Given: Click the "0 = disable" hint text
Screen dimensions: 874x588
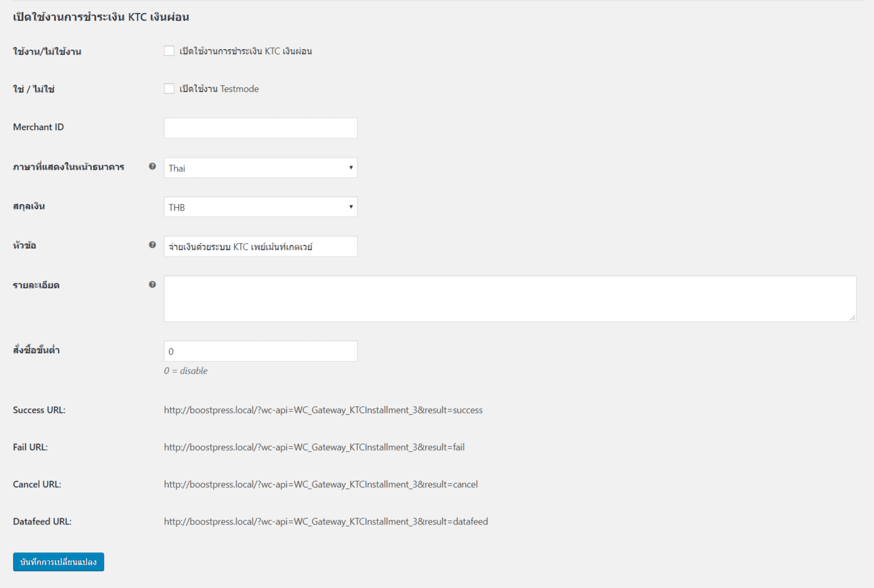Looking at the screenshot, I should pyautogui.click(x=185, y=371).
